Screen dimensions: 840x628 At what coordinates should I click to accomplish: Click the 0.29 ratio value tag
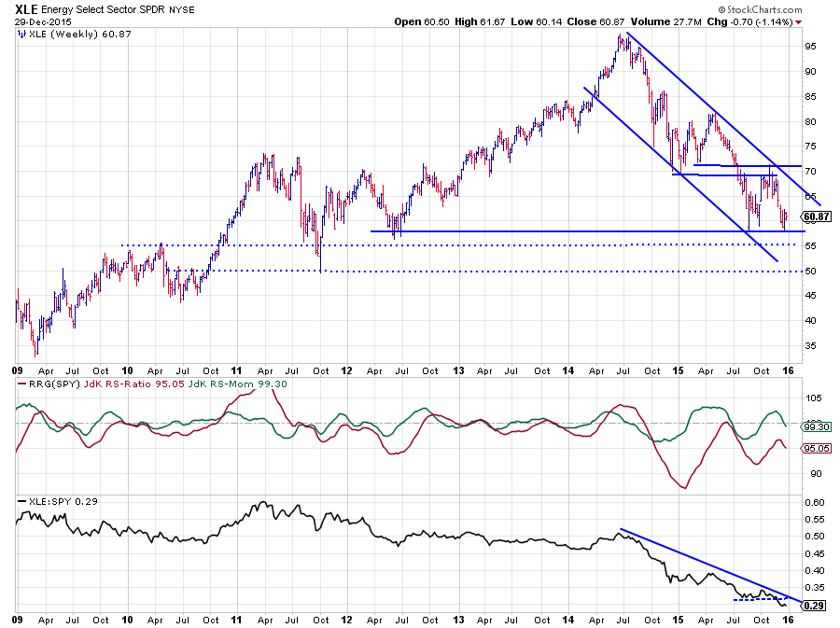click(x=815, y=606)
